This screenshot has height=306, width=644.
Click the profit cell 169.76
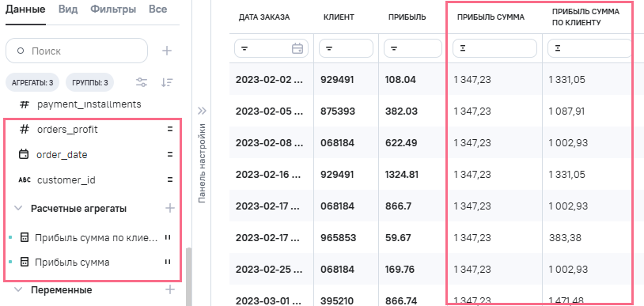click(x=400, y=269)
